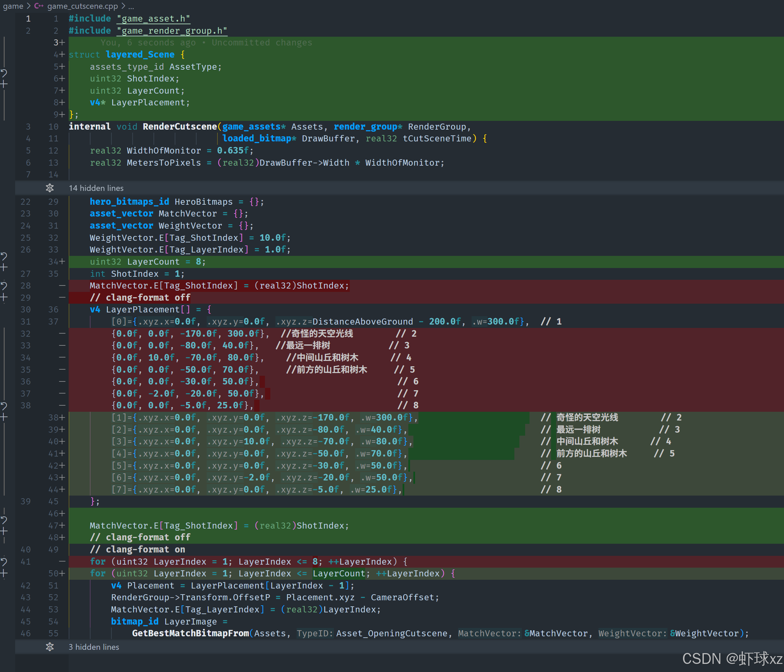Revert the added LayerCount = 8 line
The height and width of the screenshot is (672, 784).
click(x=4, y=256)
